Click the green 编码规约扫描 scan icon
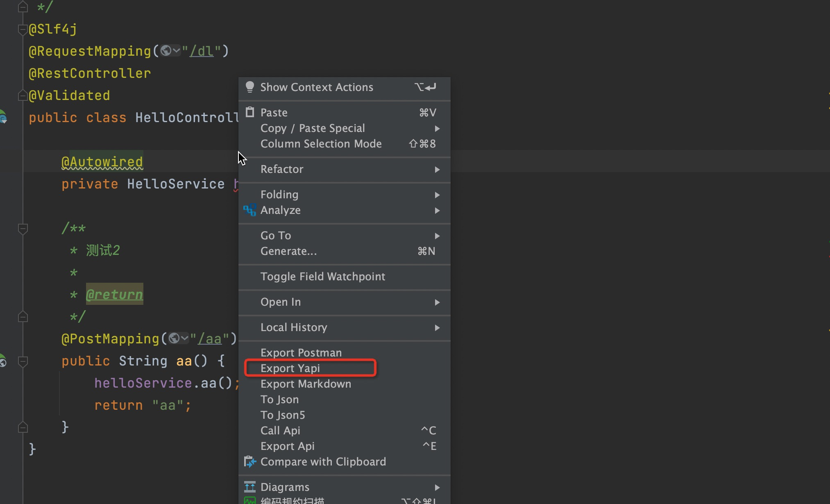Viewport: 830px width, 504px height. [250, 501]
